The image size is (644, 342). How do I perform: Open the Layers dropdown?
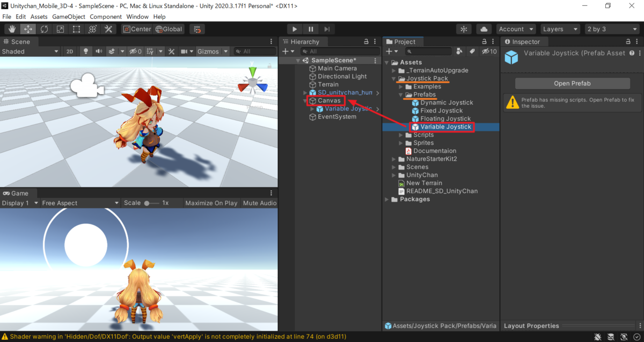coord(560,29)
